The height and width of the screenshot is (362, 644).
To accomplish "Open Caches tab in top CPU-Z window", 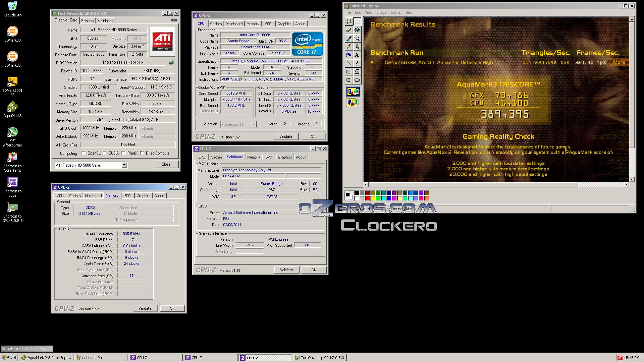I will click(x=216, y=24).
